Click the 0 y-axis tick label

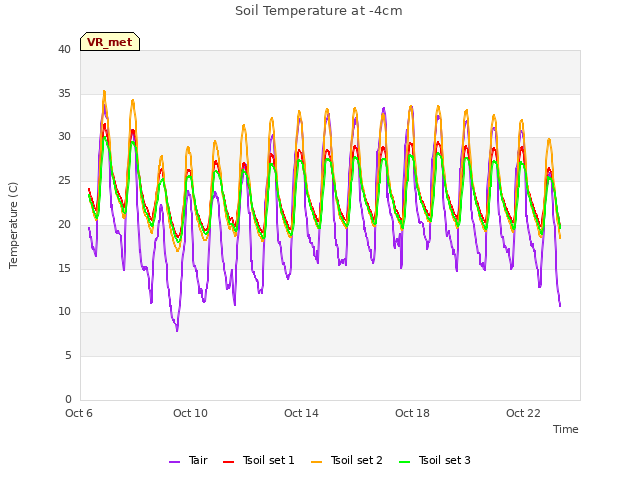tap(68, 399)
